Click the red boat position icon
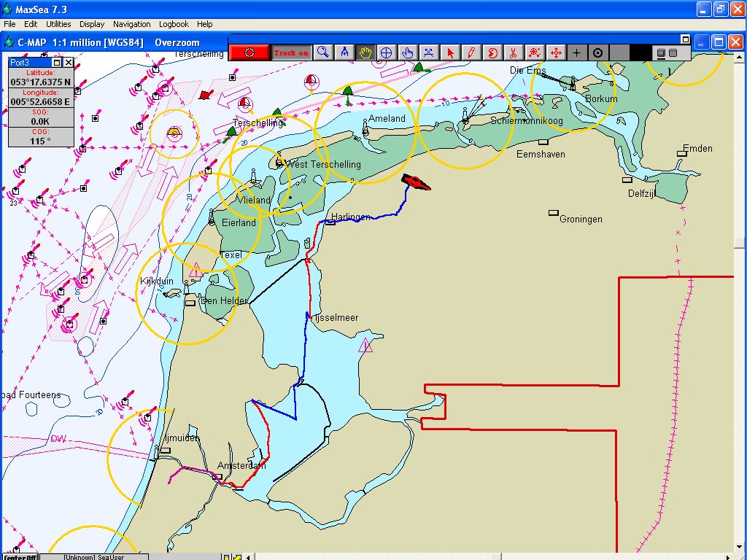 click(415, 182)
